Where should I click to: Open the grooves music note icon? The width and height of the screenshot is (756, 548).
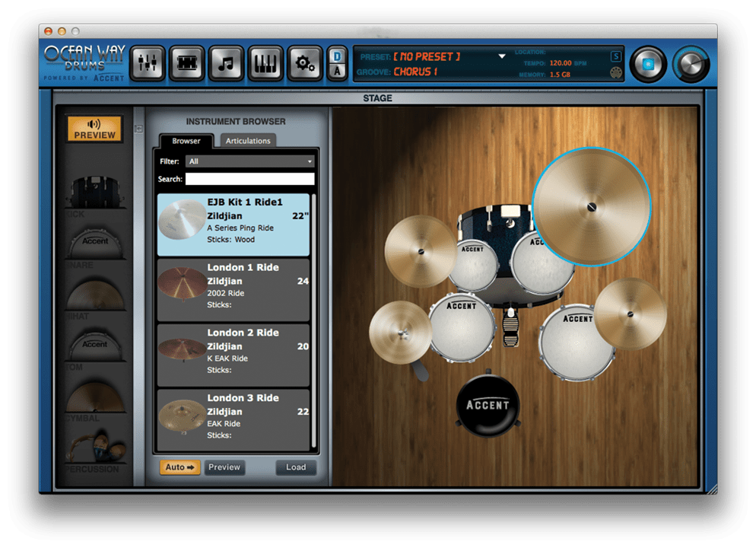(x=226, y=62)
